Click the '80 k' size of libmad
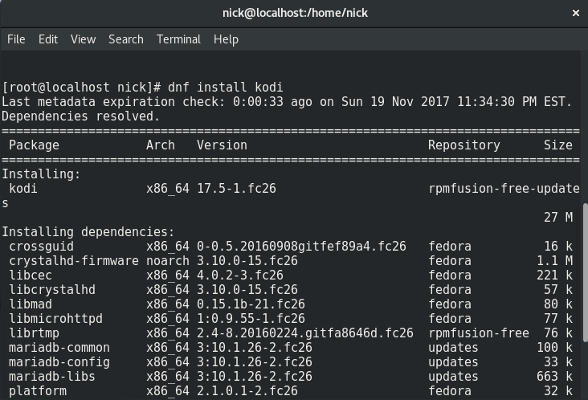Viewport: 588px width, 400px height. pos(558,304)
